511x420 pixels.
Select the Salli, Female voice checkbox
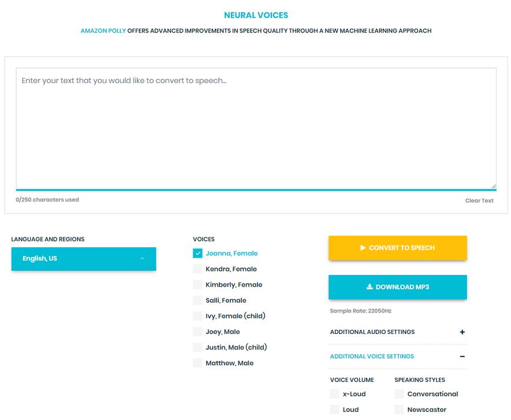pyautogui.click(x=197, y=300)
